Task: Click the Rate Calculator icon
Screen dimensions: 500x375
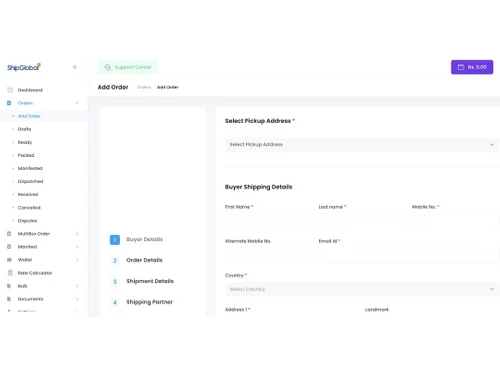Action: [x=10, y=273]
